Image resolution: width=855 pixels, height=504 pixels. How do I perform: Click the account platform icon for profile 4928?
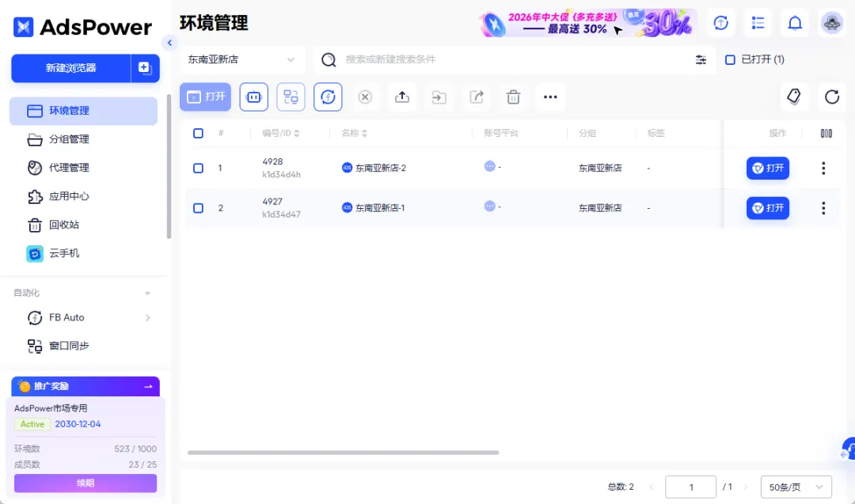coord(490,166)
